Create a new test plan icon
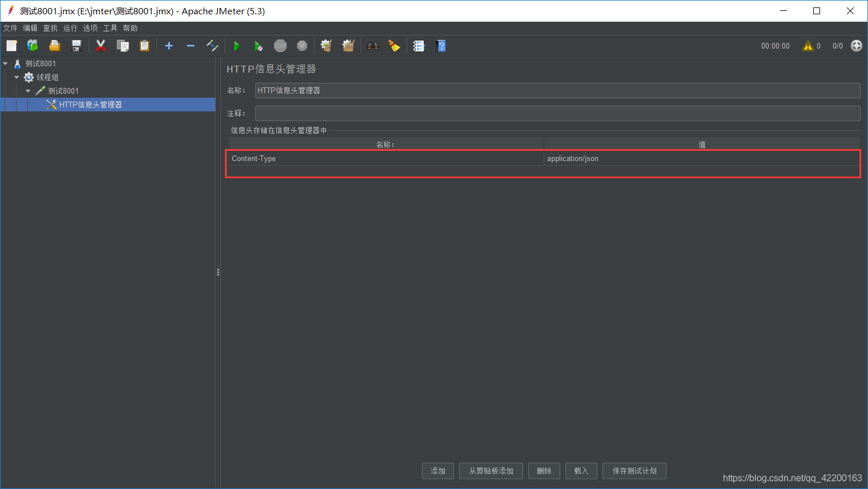This screenshot has width=868, height=489. (11, 46)
